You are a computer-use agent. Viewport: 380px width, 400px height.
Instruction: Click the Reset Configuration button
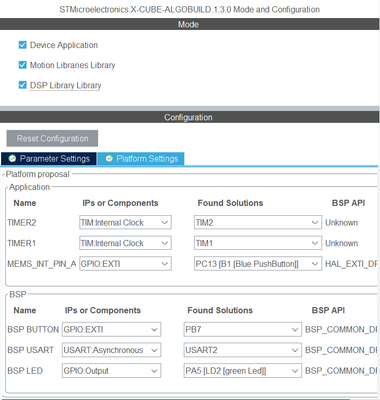(x=52, y=138)
